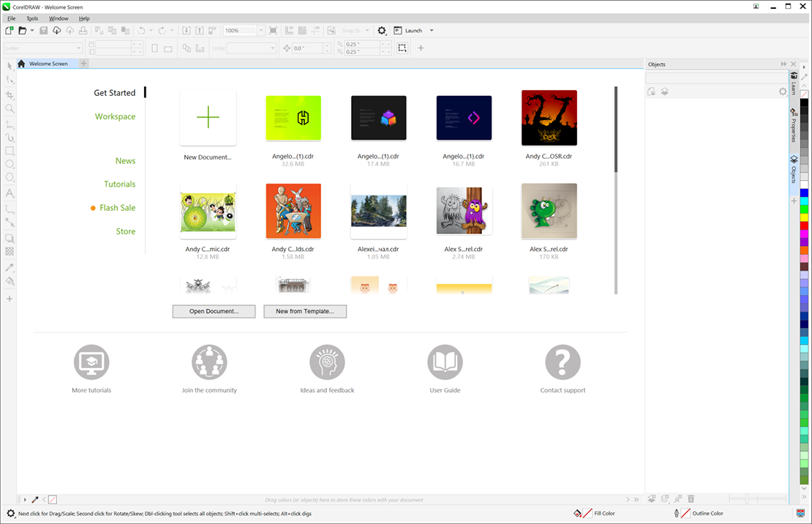Open the Options gear in the toolbar
Screen dimensions: 812x524
click(382, 30)
